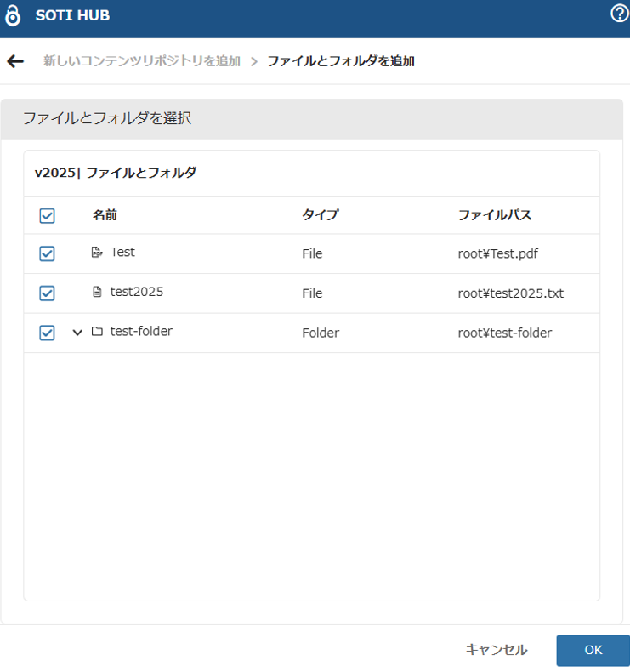
Task: Click the Folder type cell
Action: [321, 333]
